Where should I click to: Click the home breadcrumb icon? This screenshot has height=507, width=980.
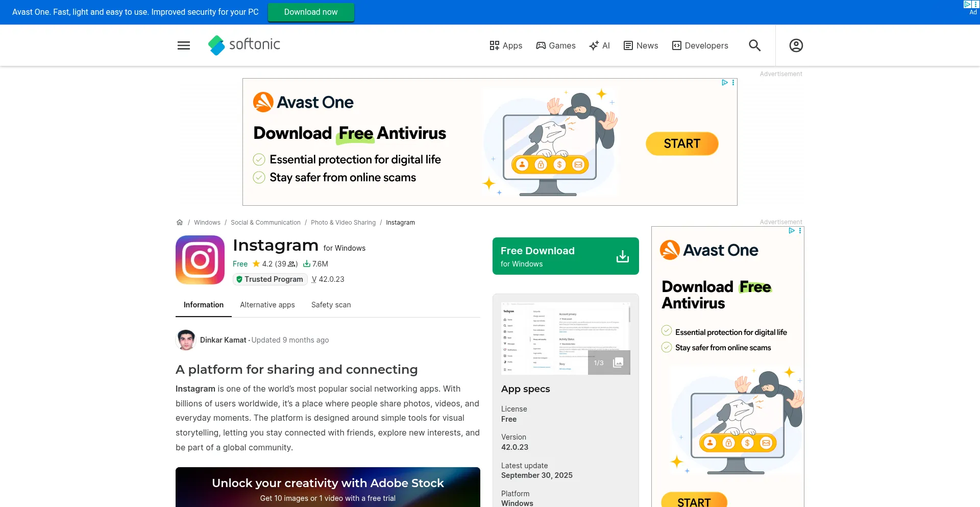pos(180,223)
